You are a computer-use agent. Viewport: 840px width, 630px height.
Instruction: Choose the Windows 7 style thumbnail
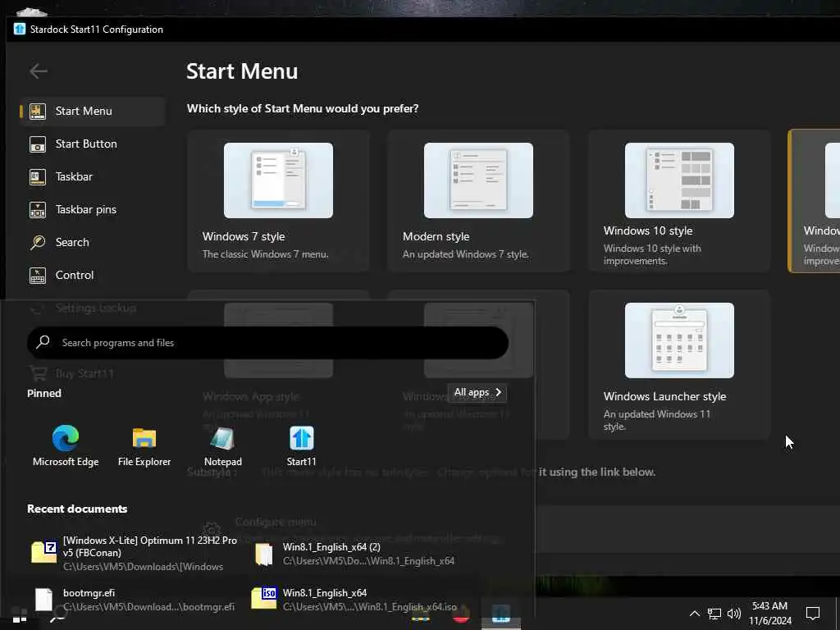[x=278, y=180]
